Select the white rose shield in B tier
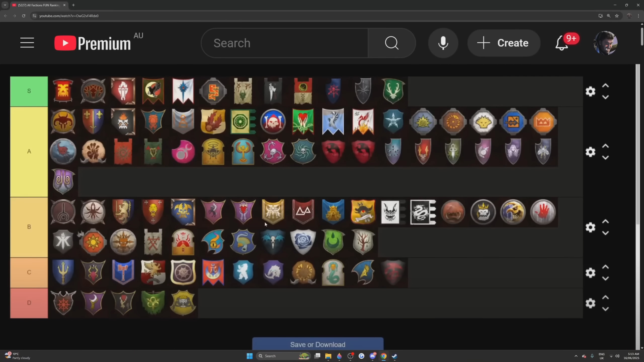The width and height of the screenshot is (644, 362). tap(303, 242)
